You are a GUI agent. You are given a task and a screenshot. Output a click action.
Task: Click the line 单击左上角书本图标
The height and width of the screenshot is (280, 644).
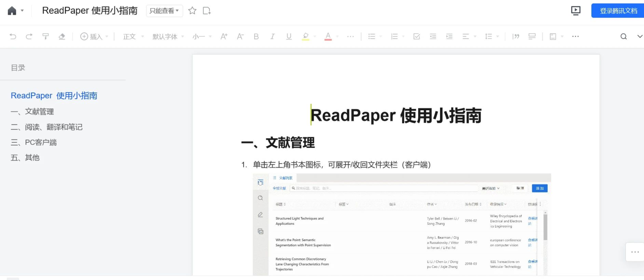342,165
